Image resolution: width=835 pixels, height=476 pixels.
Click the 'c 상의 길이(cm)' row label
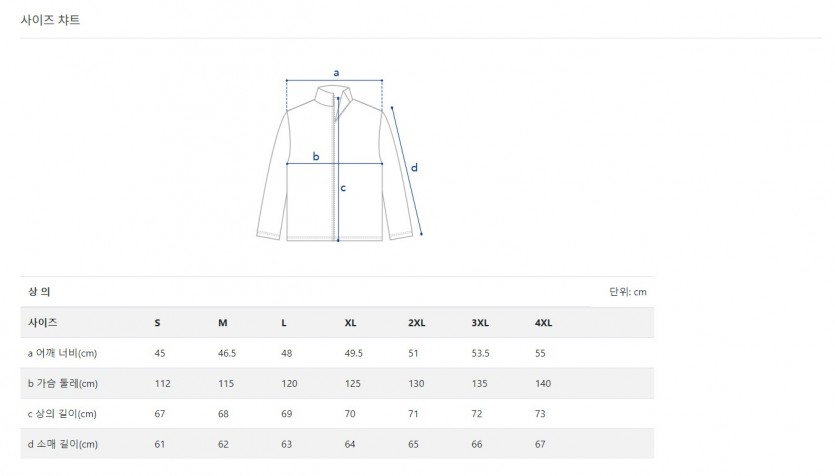[62, 413]
